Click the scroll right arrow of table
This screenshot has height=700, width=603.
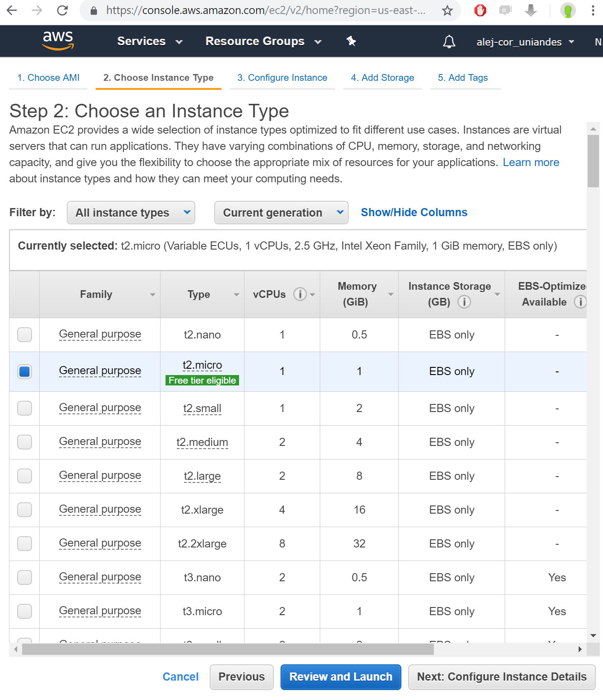pos(580,649)
